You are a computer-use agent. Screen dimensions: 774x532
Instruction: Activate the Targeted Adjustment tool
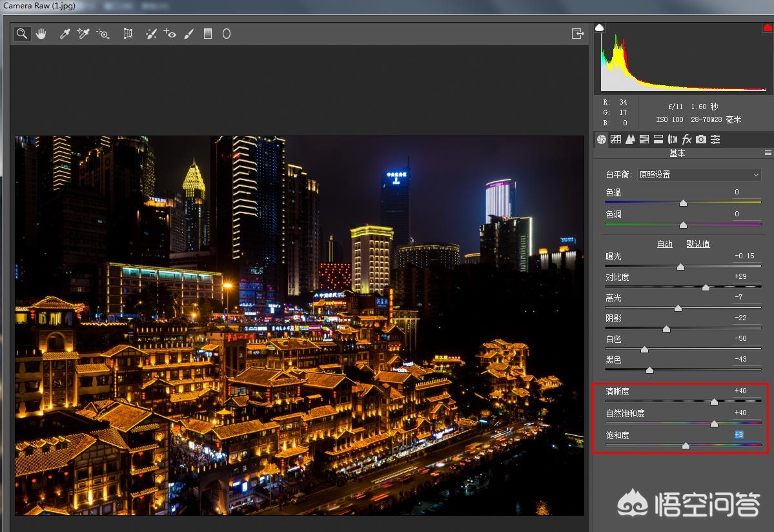(x=103, y=34)
